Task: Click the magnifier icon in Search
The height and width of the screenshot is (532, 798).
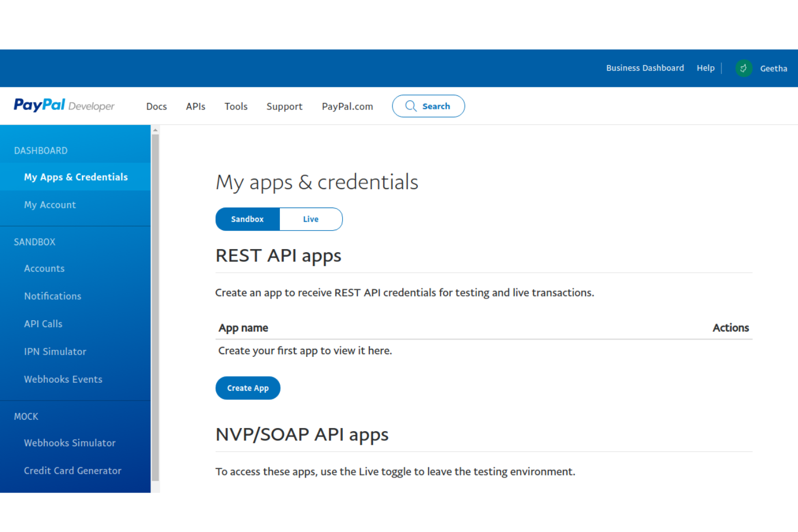Action: pyautogui.click(x=411, y=106)
